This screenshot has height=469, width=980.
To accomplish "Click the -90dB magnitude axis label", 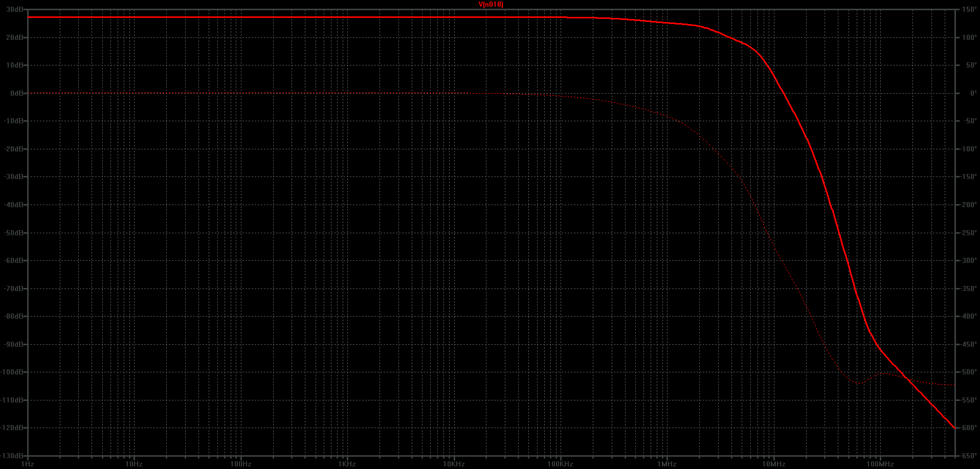I will pyautogui.click(x=14, y=344).
